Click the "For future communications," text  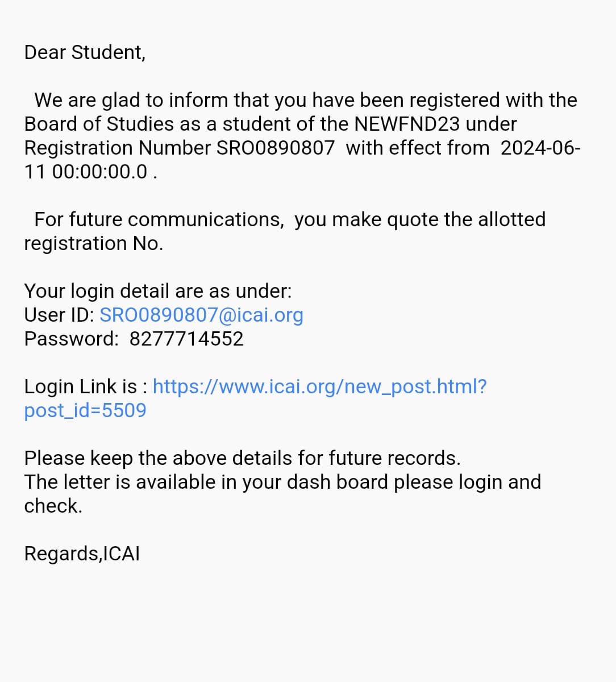tap(159, 219)
